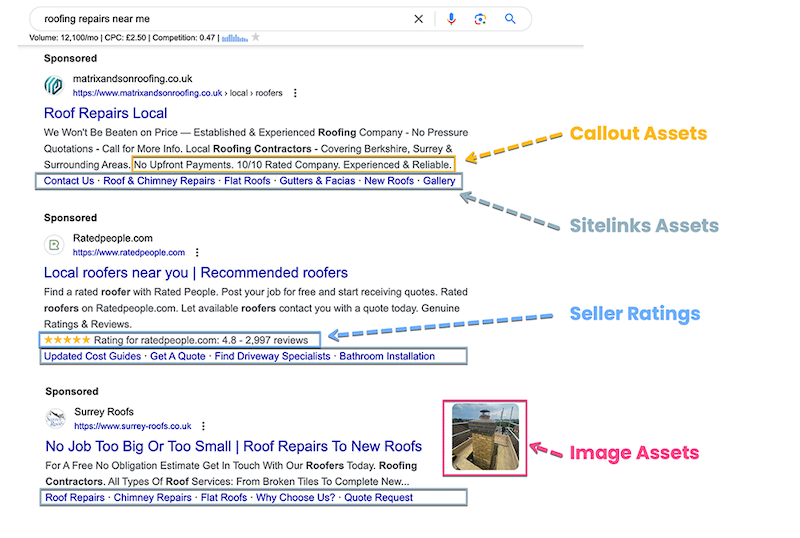Click the Competition: 0.47 keyword stat
800x538 pixels.
(x=184, y=38)
